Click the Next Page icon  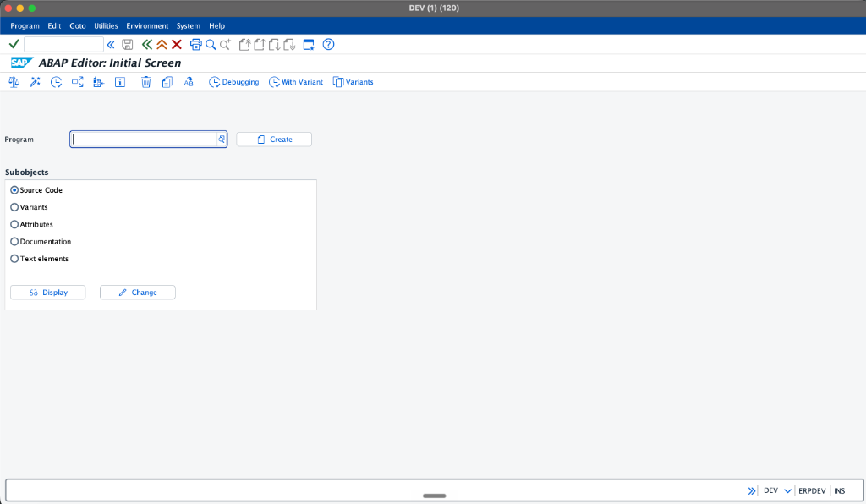275,45
